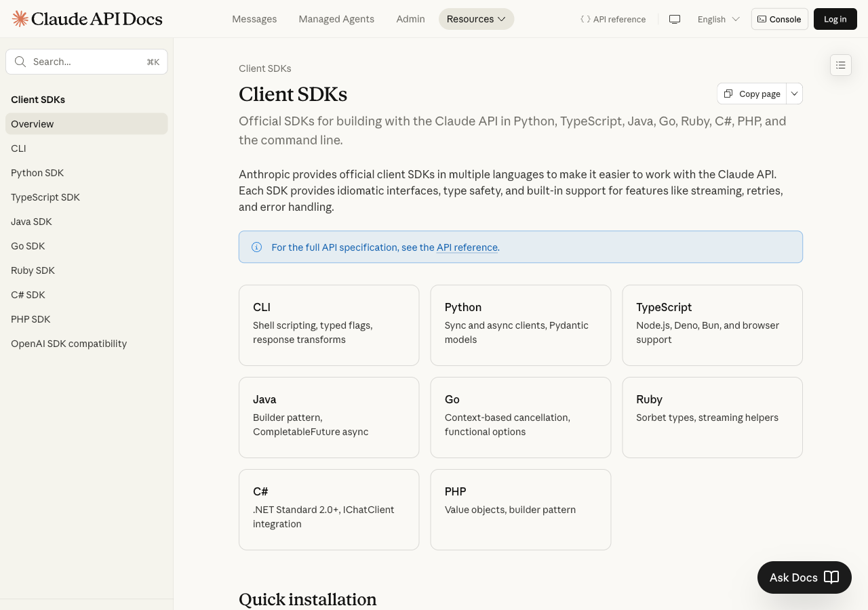Image resolution: width=868 pixels, height=610 pixels.
Task: Go to Python SDK sidebar page
Action: [87, 173]
